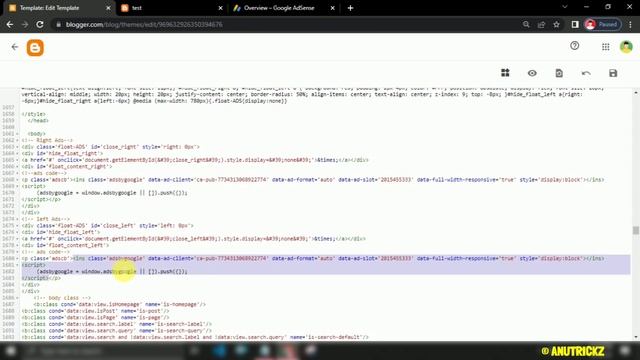This screenshot has width=640, height=360.
Task: Open the Google apps grid
Action: 606,47
